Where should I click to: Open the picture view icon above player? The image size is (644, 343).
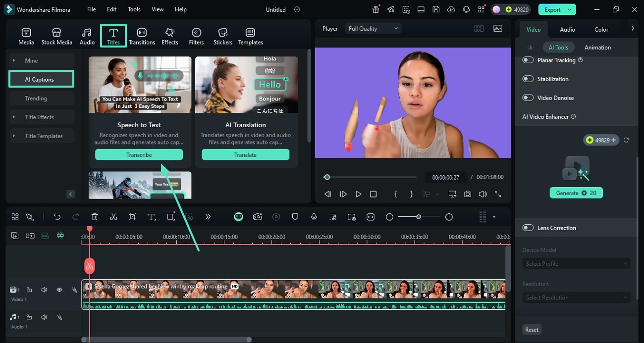(497, 29)
